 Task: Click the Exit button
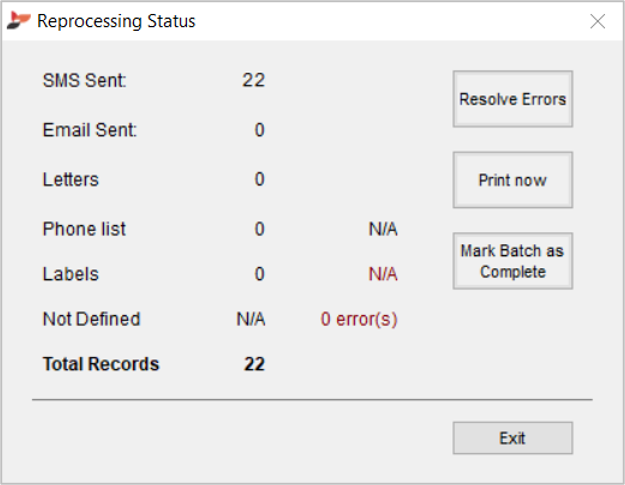(x=513, y=438)
